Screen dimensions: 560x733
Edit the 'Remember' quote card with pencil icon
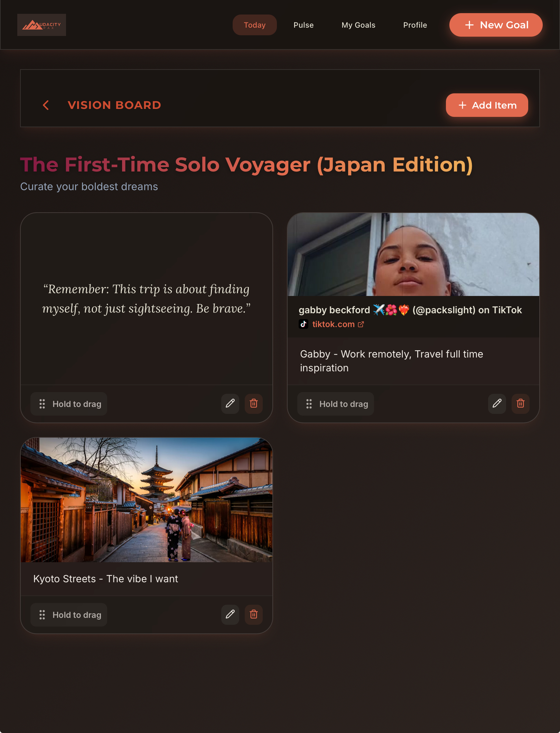click(x=230, y=403)
